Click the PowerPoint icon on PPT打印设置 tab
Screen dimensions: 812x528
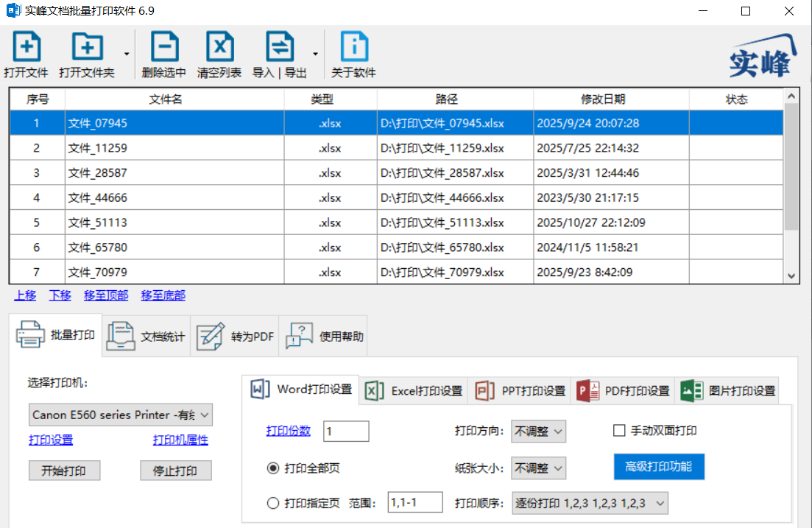coord(484,391)
